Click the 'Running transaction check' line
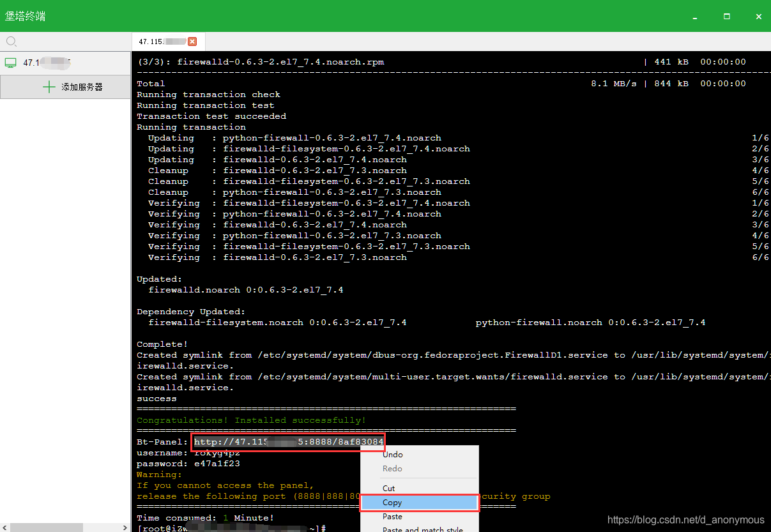 [x=208, y=95]
